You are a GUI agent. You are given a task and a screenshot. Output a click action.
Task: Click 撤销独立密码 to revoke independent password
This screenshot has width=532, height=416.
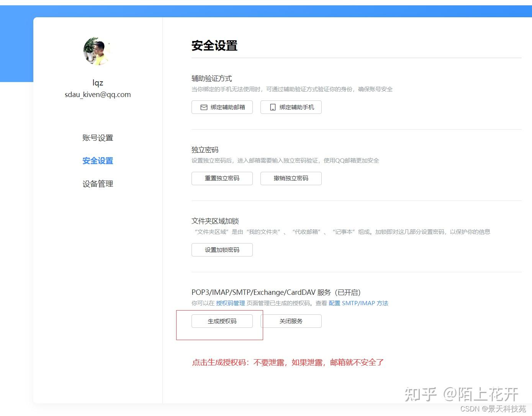point(291,178)
